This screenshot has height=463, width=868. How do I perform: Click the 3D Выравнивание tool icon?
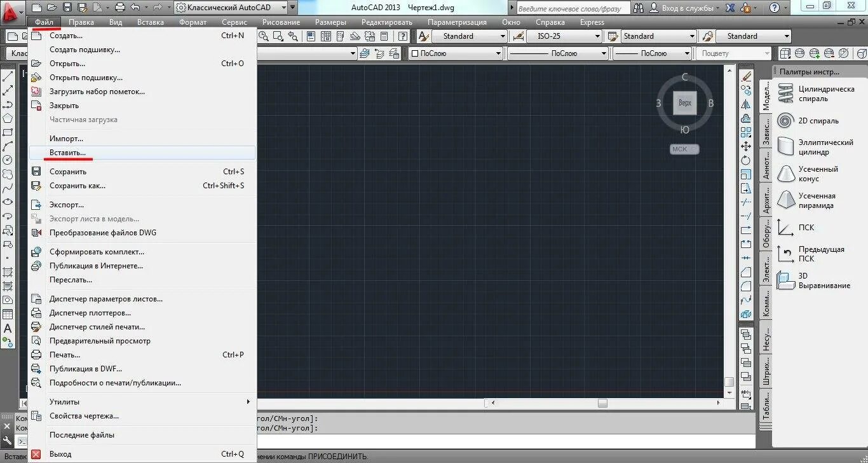pyautogui.click(x=786, y=280)
